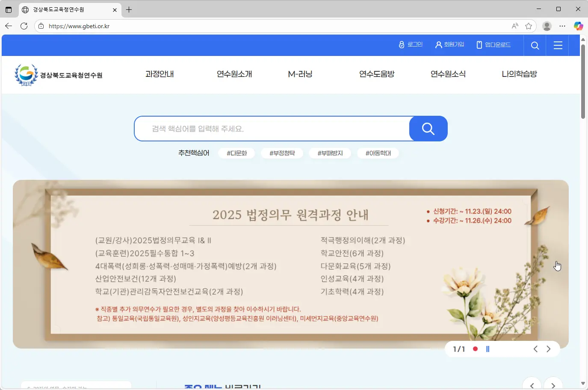Pause the banner slideshow
Image resolution: width=588 pixels, height=390 pixels.
coord(488,349)
